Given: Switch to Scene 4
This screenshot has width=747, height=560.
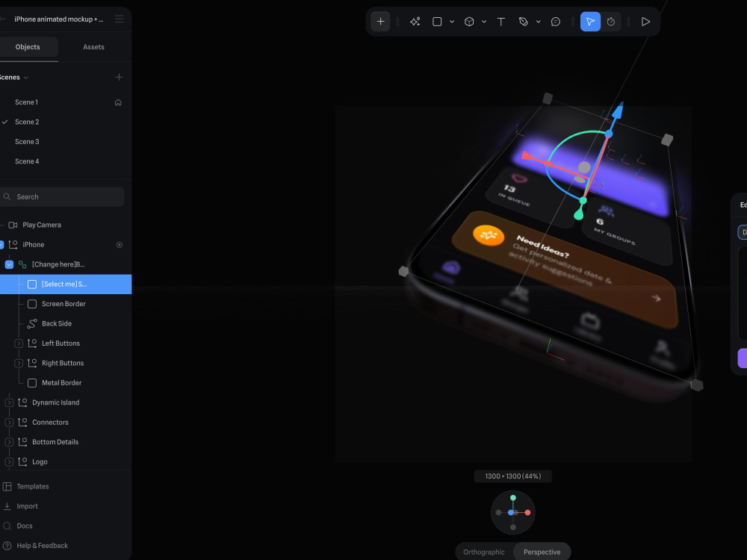Looking at the screenshot, I should [27, 161].
